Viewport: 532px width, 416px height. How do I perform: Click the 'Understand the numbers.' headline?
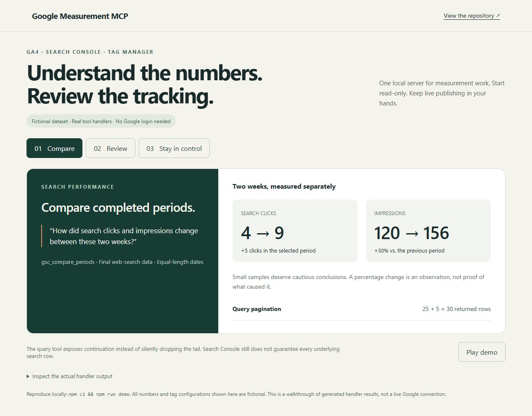click(145, 73)
